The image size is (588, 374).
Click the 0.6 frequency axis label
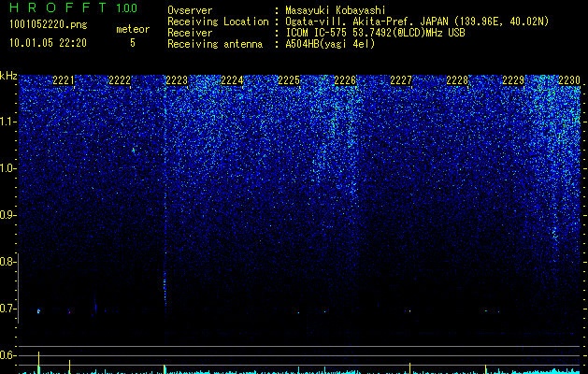(8, 355)
